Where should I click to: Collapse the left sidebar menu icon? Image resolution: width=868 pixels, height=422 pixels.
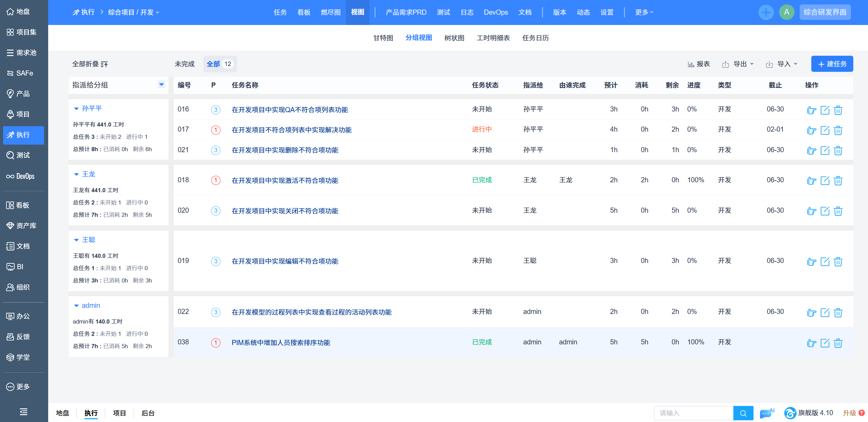(x=24, y=412)
